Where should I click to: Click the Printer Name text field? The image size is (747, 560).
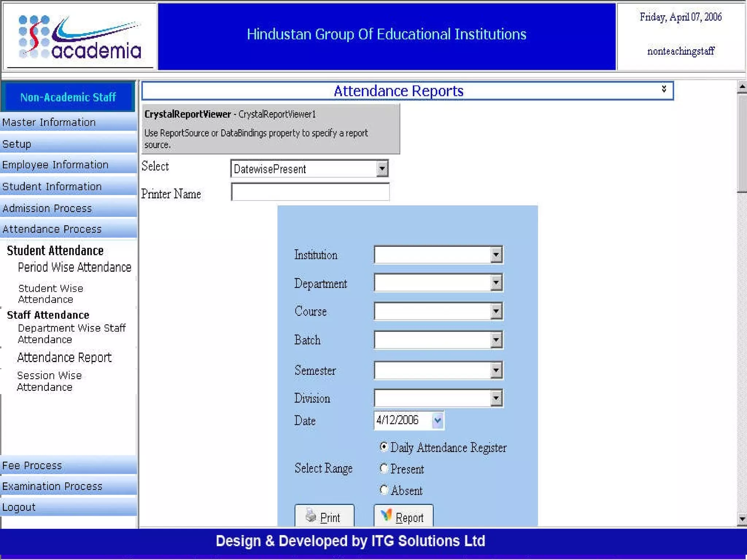click(x=310, y=192)
